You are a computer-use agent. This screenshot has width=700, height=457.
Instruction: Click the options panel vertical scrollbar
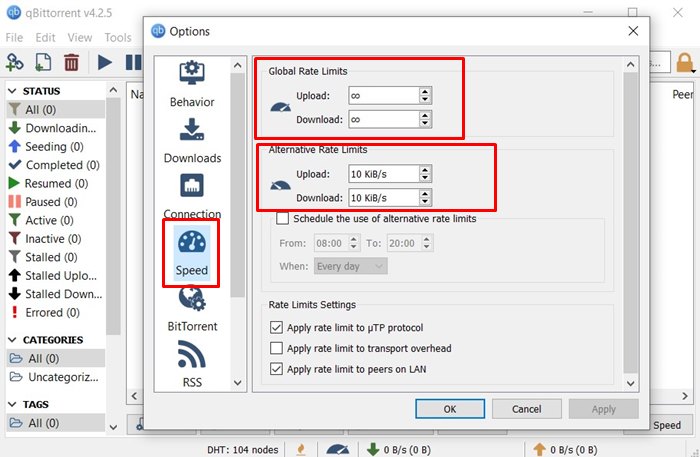[x=630, y=222]
